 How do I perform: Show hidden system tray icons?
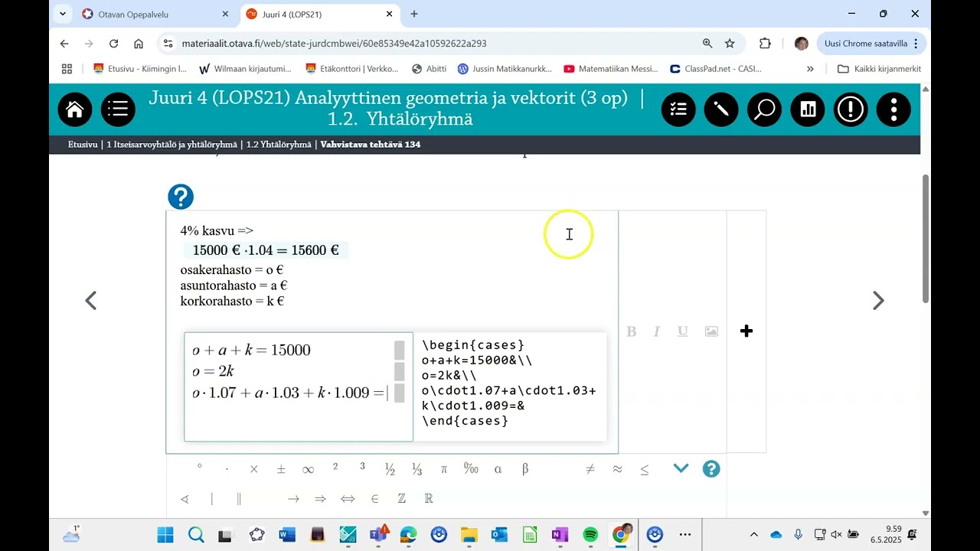pyautogui.click(x=754, y=534)
